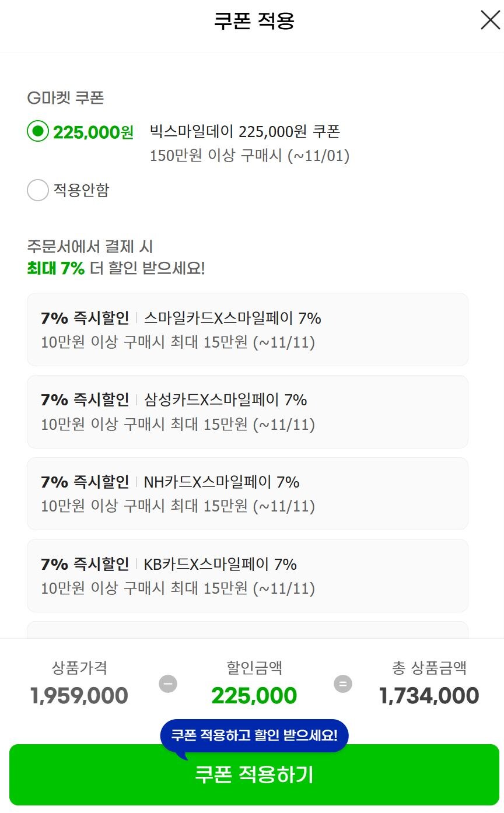Click the equals symbol before 총 상품금액

coord(343,685)
